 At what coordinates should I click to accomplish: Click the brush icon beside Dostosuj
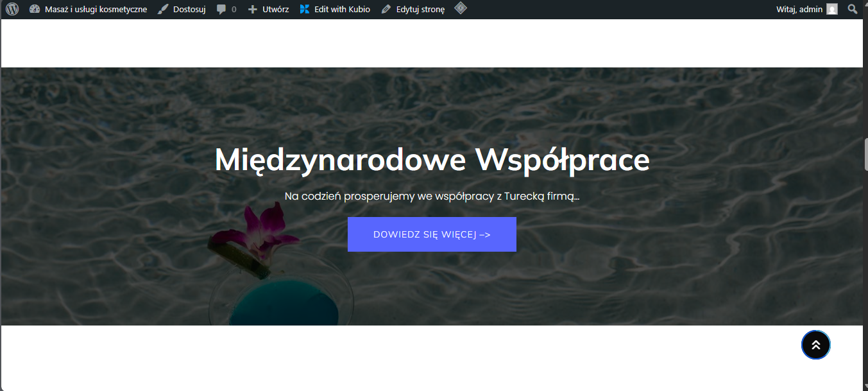(x=163, y=9)
